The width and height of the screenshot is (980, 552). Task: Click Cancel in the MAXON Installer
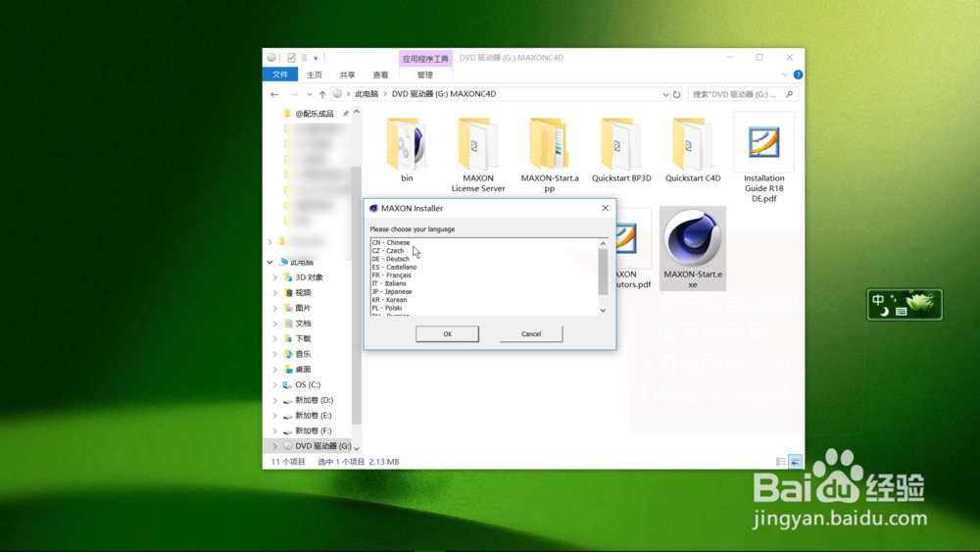[531, 333]
